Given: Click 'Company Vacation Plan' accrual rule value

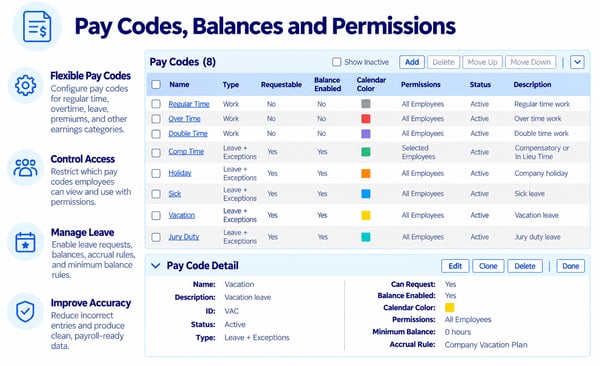Looking at the screenshot, I should coord(486,345).
